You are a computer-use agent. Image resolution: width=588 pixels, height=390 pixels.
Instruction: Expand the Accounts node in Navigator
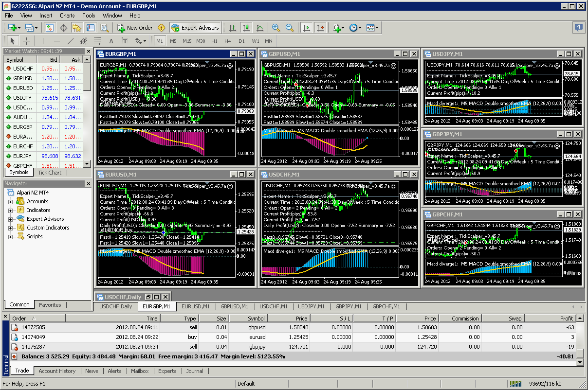[10, 201]
